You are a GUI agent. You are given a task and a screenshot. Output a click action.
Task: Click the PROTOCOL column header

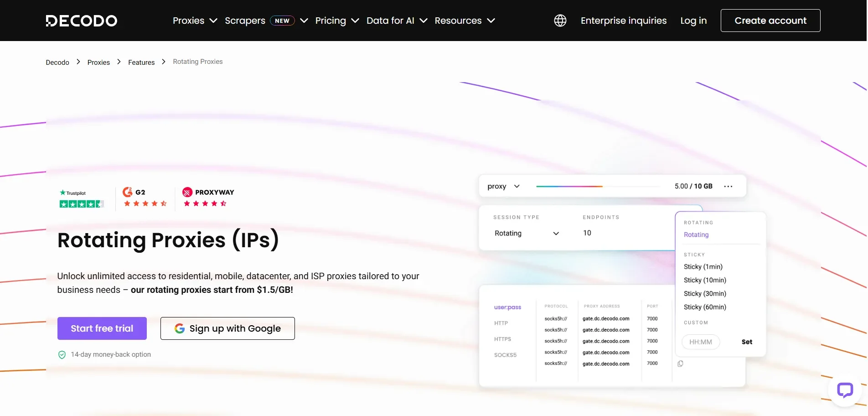pyautogui.click(x=556, y=306)
